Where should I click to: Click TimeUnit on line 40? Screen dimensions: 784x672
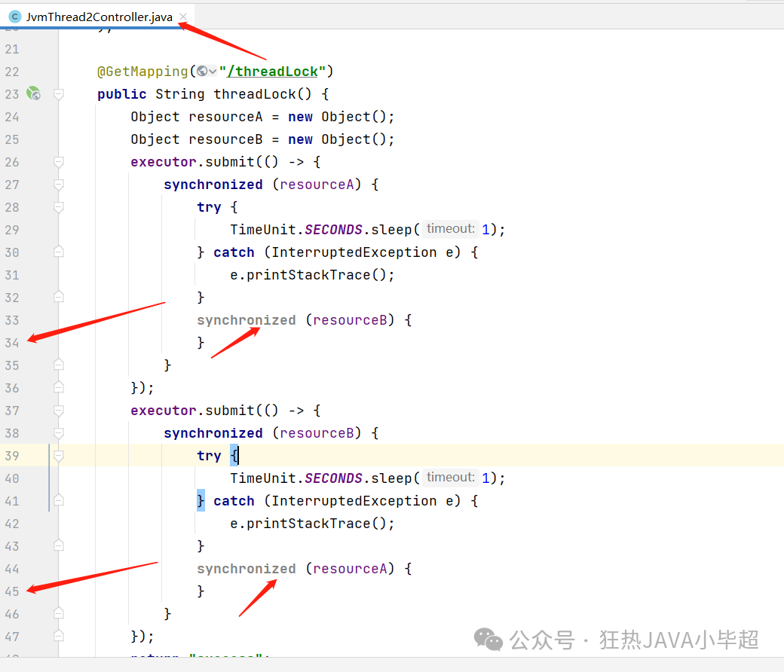(263, 478)
